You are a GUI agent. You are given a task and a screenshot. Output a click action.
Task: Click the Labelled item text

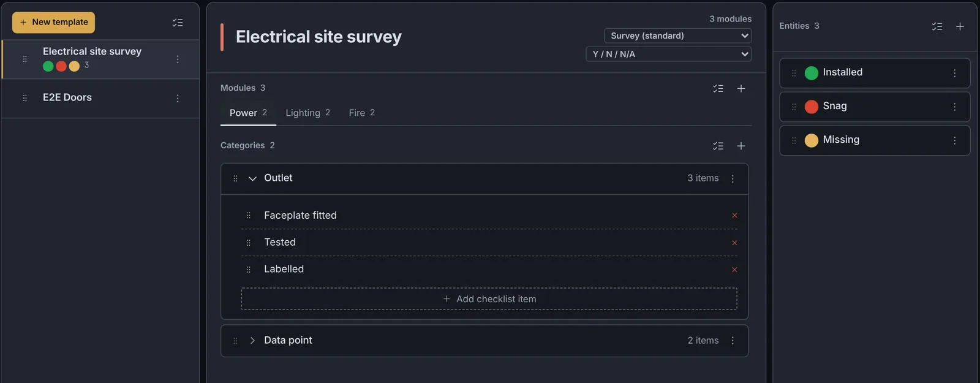284,269
